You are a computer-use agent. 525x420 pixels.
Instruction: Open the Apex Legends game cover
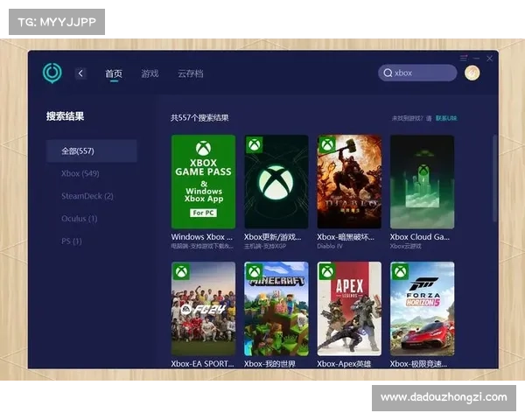tap(349, 309)
